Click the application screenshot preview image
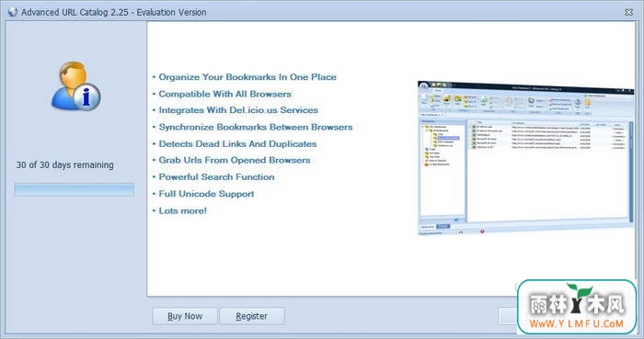The height and width of the screenshot is (339, 644). (525, 158)
